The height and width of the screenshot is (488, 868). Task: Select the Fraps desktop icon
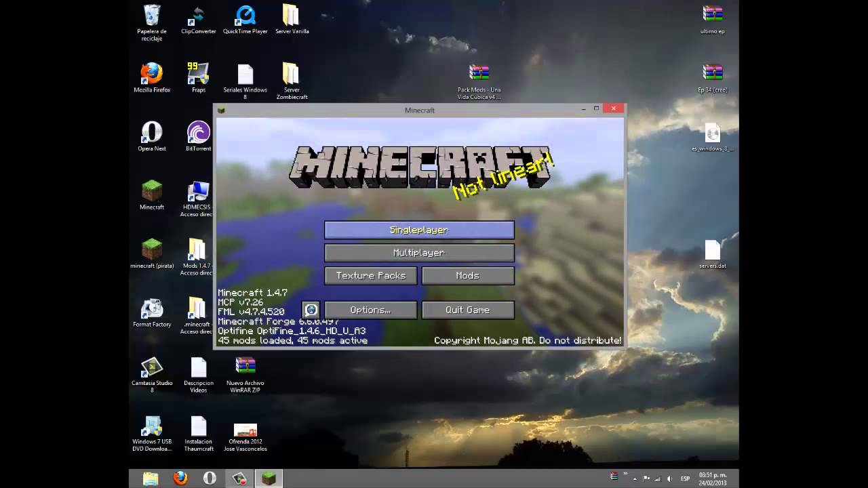coord(199,78)
